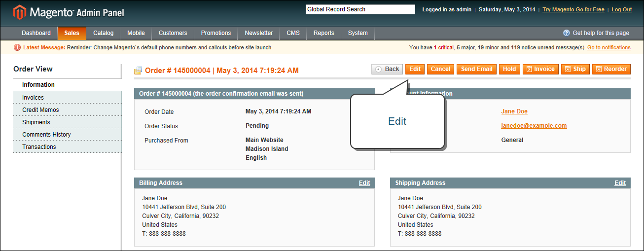Click the Purchased From label
This screenshot has height=251, width=644.
[166, 141]
